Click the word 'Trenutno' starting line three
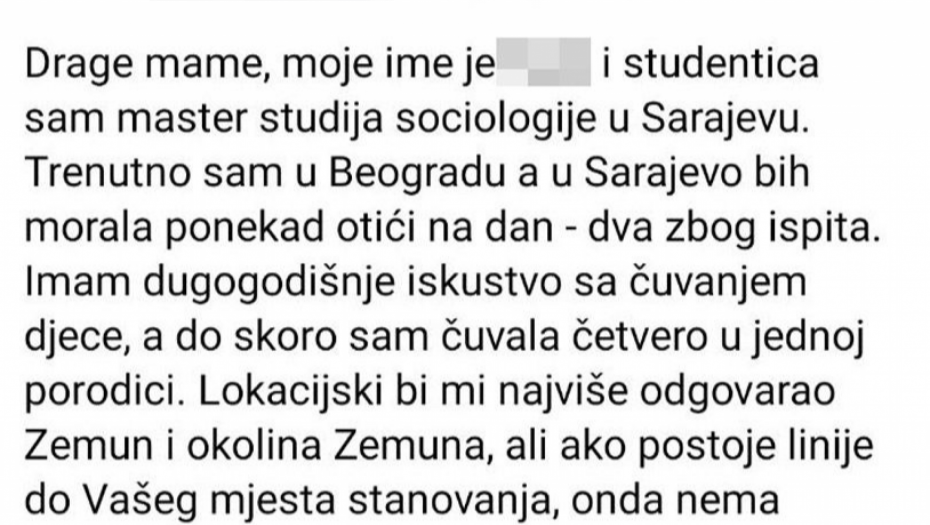Screen dimensions: 930x525 click(x=108, y=173)
